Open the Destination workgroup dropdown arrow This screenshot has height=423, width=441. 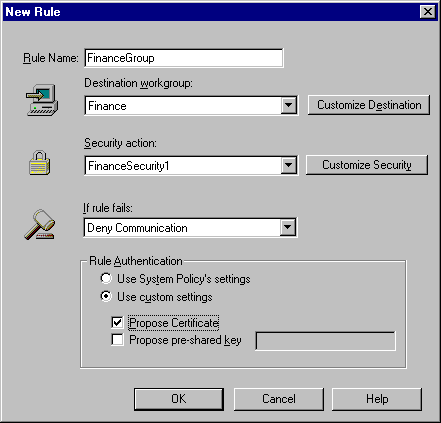point(289,106)
